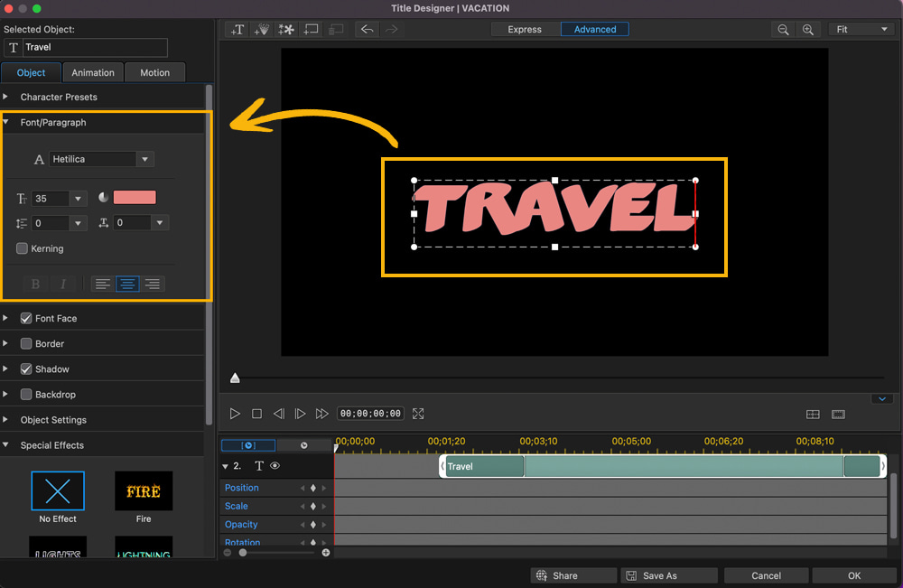
Task: Click the Zoom In magnifier icon
Action: click(x=808, y=29)
